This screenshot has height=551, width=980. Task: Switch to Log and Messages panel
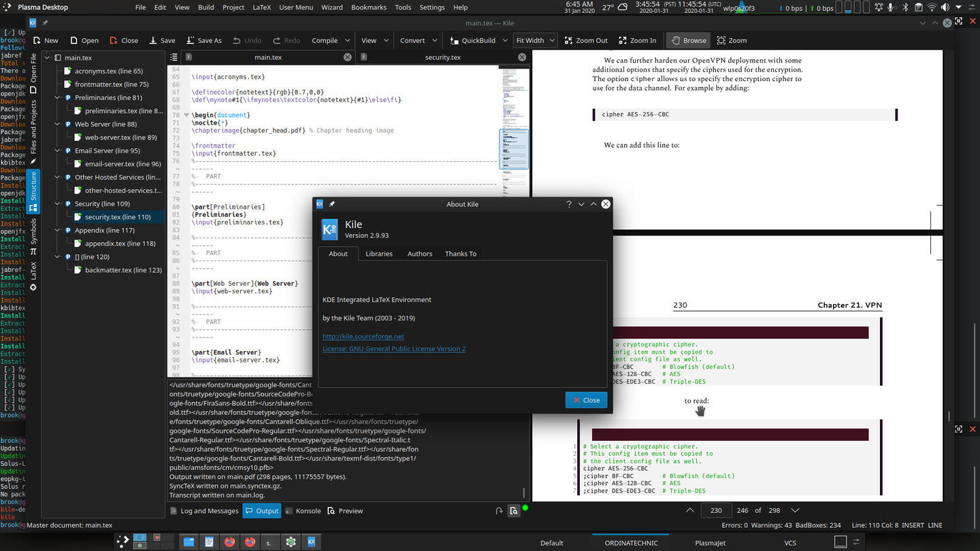click(203, 511)
